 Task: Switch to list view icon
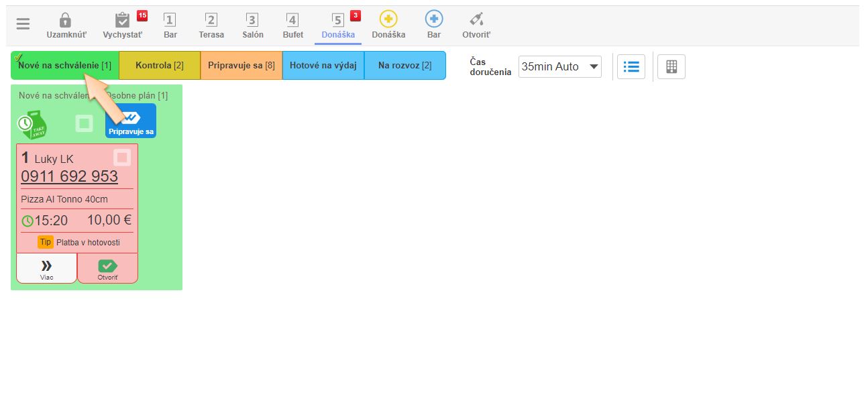(631, 66)
